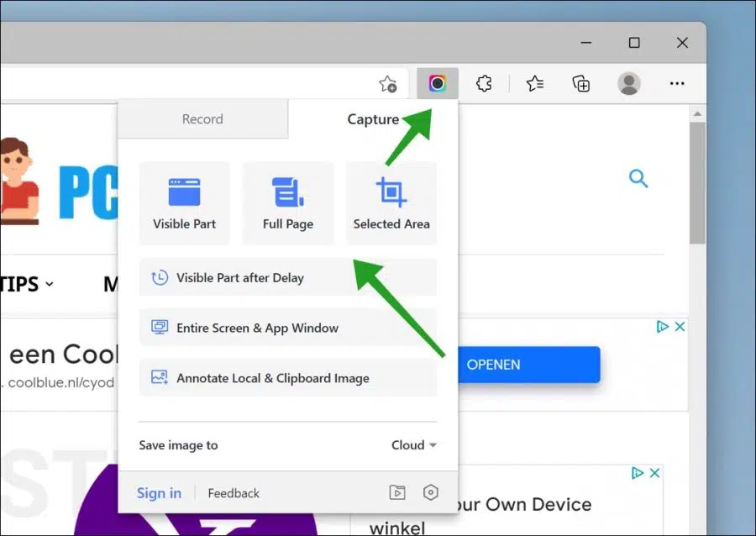Close the lower ad with X icon
756x536 pixels.
[654, 473]
